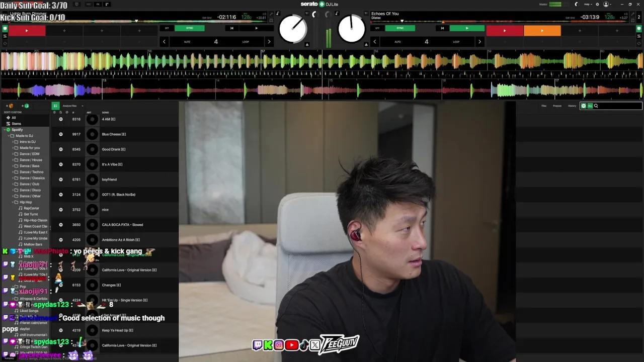Eject track from right deck
This screenshot has height=362, width=644.
point(366,45)
